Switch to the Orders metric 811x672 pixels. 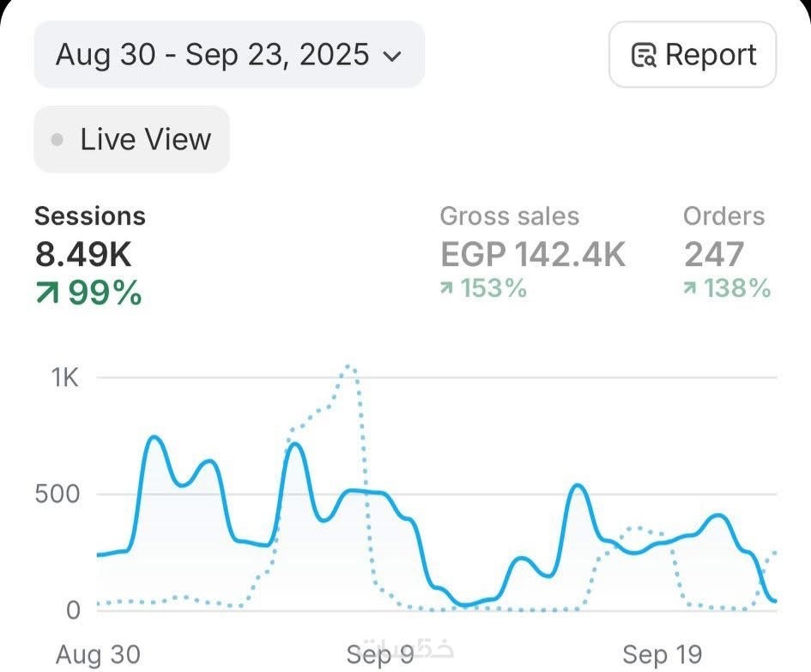point(723,216)
